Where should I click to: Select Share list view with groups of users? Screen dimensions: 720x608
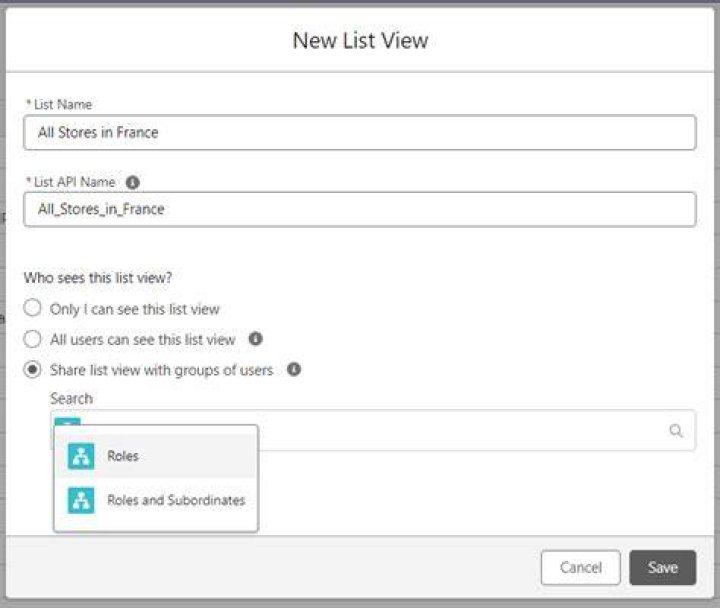point(33,369)
